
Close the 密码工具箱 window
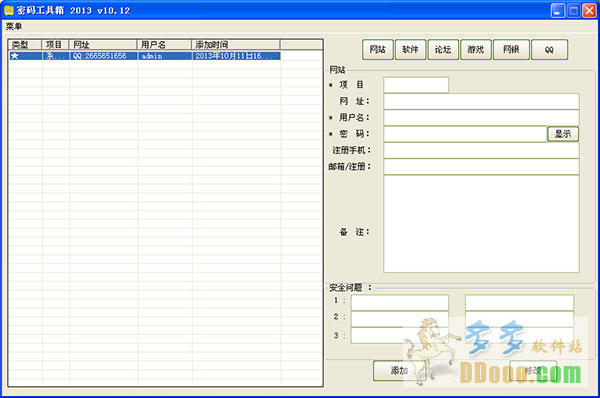tap(589, 10)
